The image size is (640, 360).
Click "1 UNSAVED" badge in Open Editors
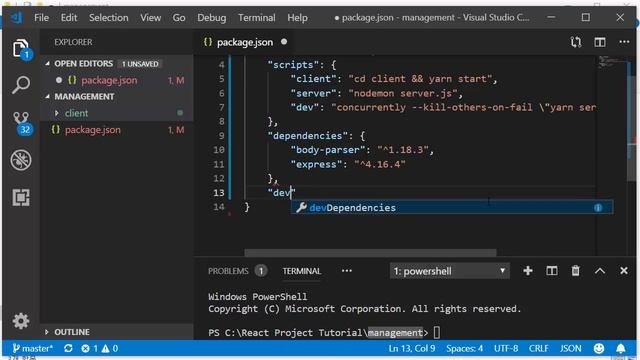click(x=140, y=64)
